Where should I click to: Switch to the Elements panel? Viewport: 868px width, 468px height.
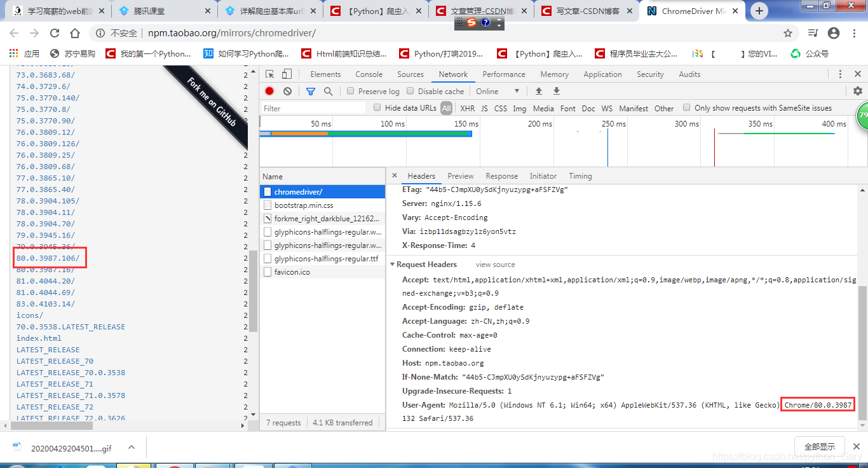click(x=326, y=74)
